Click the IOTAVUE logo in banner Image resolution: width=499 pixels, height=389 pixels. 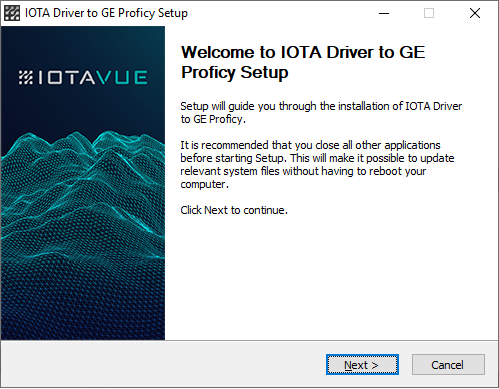pyautogui.click(x=83, y=77)
